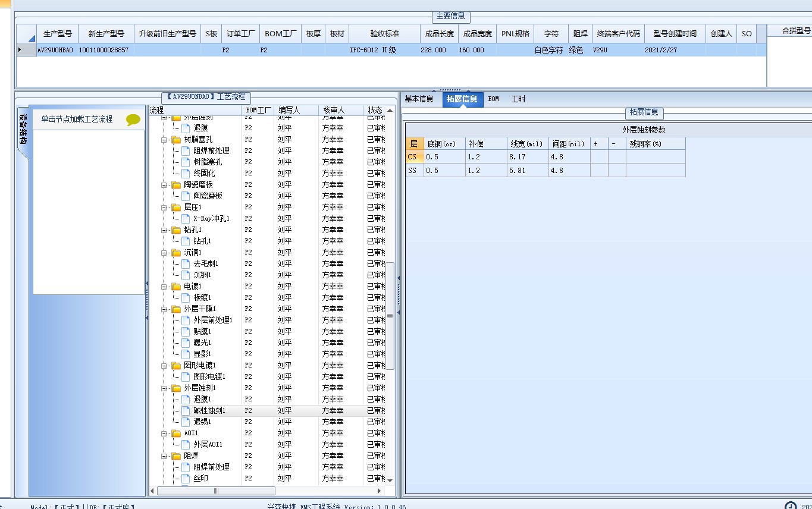Viewport: 812px width, 509px height.
Task: Collapse the 电镀1 tree node
Action: (164, 286)
